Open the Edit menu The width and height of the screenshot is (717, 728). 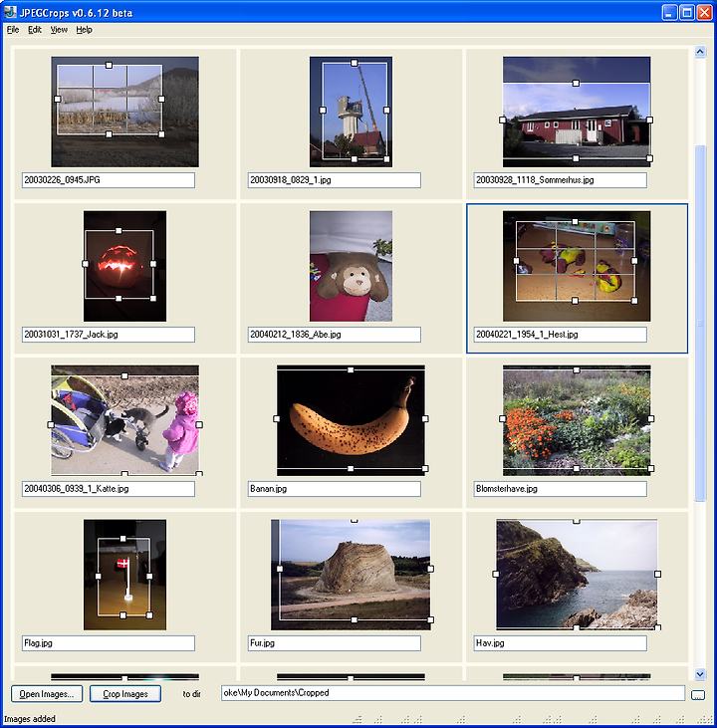pyautogui.click(x=35, y=30)
